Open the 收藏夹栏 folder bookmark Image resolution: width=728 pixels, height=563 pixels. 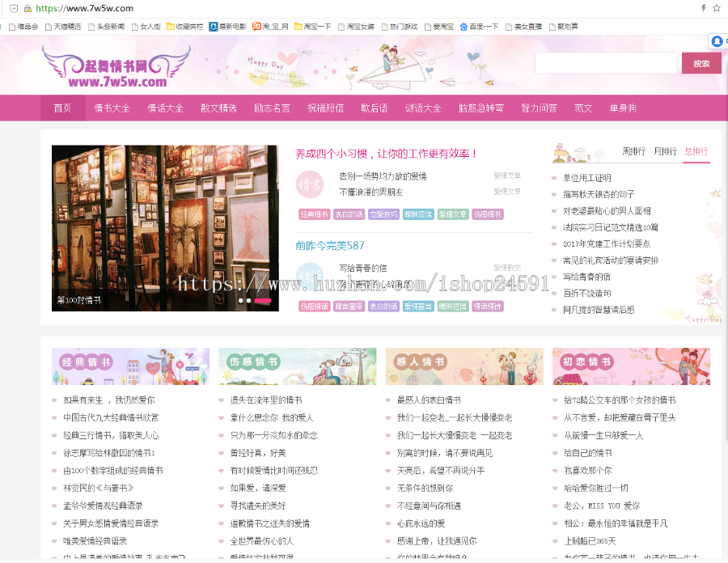(x=184, y=27)
